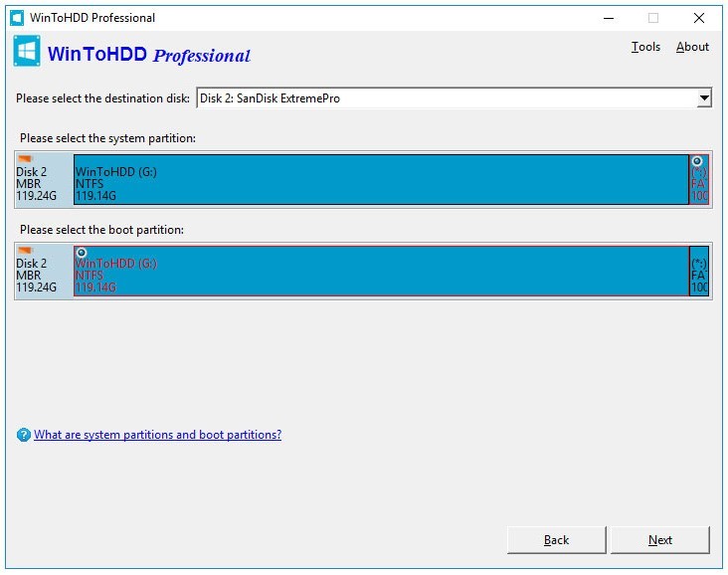Click the blue help question mark icon

coord(23,435)
